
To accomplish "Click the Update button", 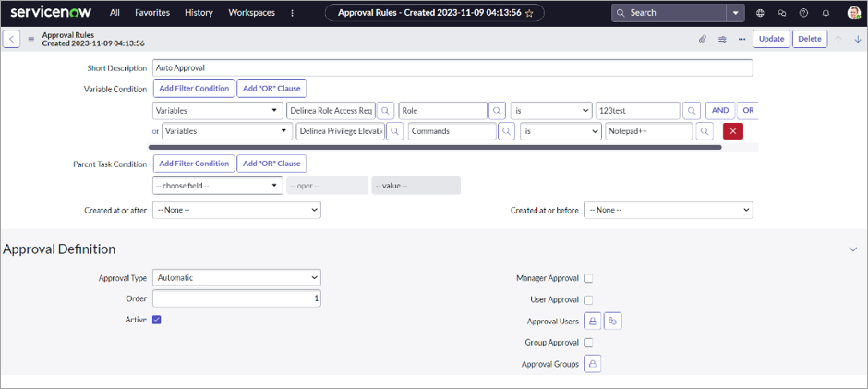I will pos(770,39).
